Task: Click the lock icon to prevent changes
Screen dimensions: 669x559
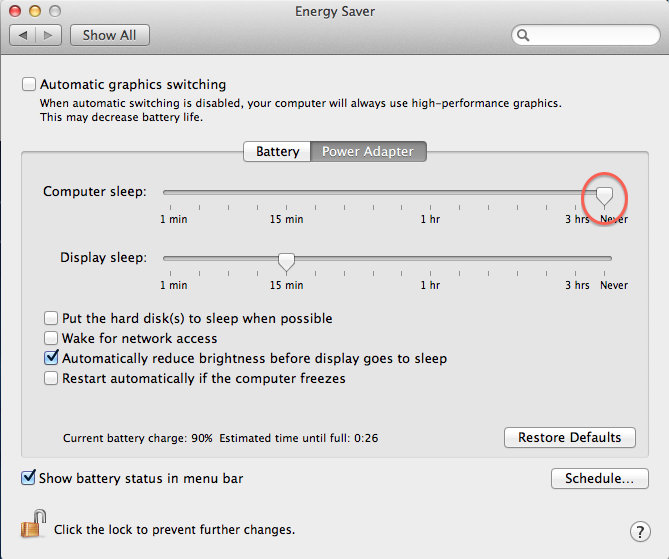Action: (x=33, y=523)
